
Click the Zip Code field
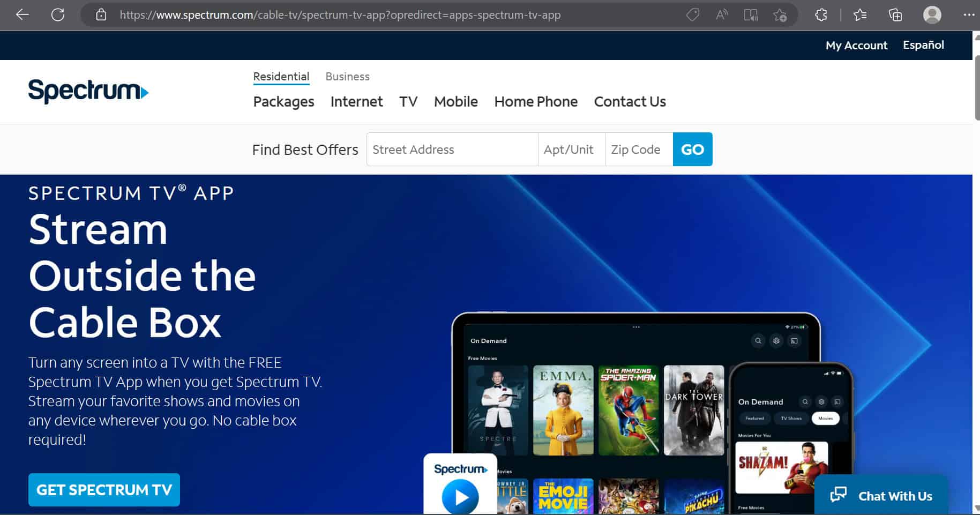coord(639,150)
